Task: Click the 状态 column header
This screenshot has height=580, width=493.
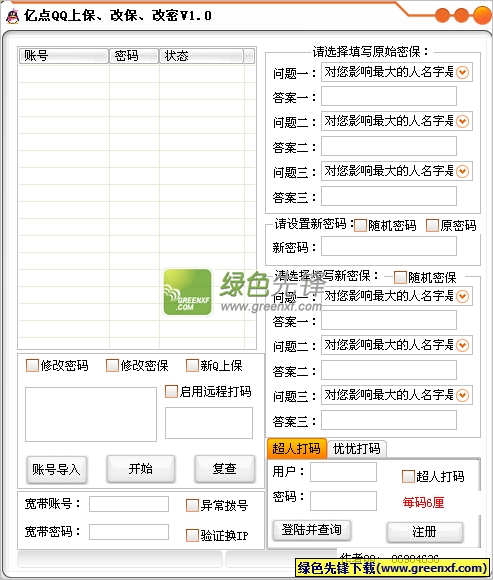Action: (202, 56)
